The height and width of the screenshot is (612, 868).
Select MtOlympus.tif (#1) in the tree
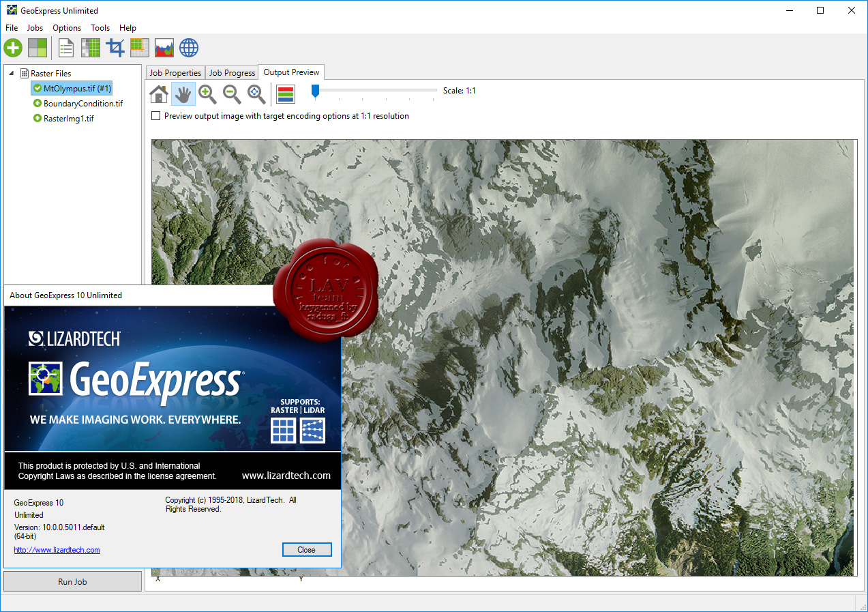click(71, 88)
